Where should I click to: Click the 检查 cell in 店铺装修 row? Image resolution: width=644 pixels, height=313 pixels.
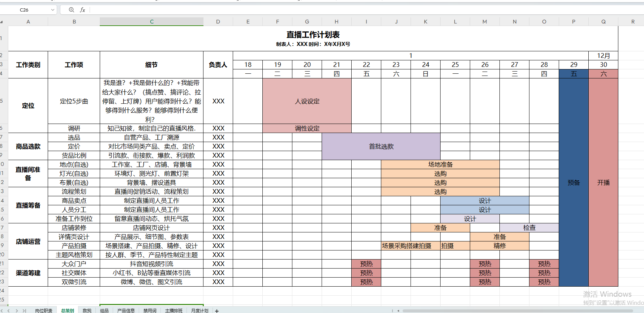(x=529, y=228)
